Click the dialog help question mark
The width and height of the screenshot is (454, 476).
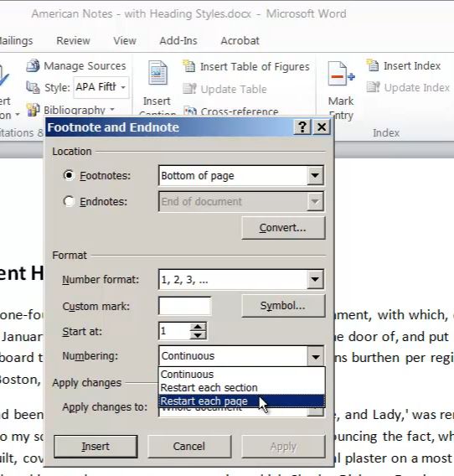(302, 127)
